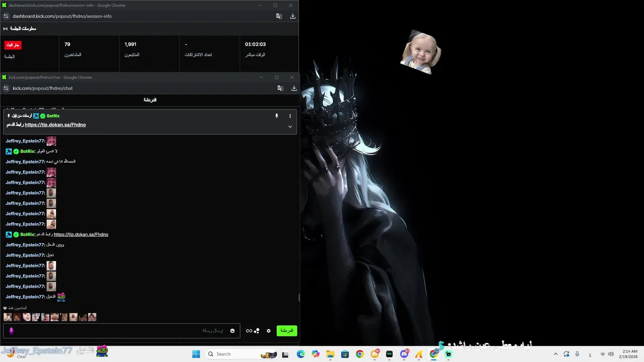Click the pin icon on the pinned BotRix message
The height and width of the screenshot is (362, 644).
click(x=276, y=116)
